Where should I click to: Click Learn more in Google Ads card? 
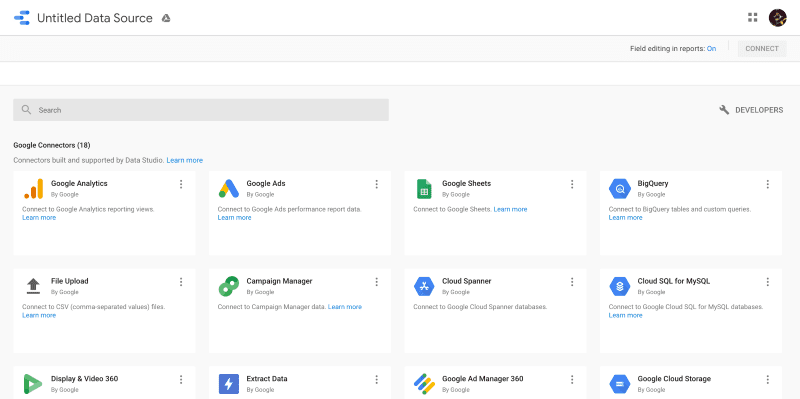point(235,217)
